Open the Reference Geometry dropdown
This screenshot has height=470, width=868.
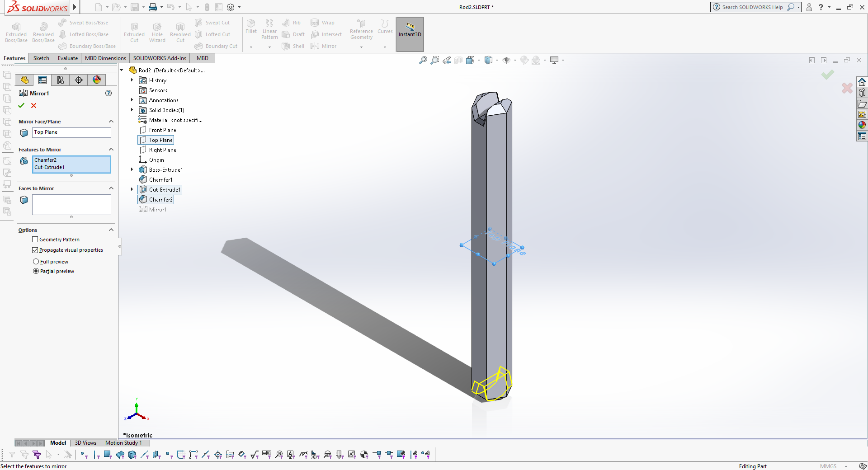pyautogui.click(x=361, y=47)
